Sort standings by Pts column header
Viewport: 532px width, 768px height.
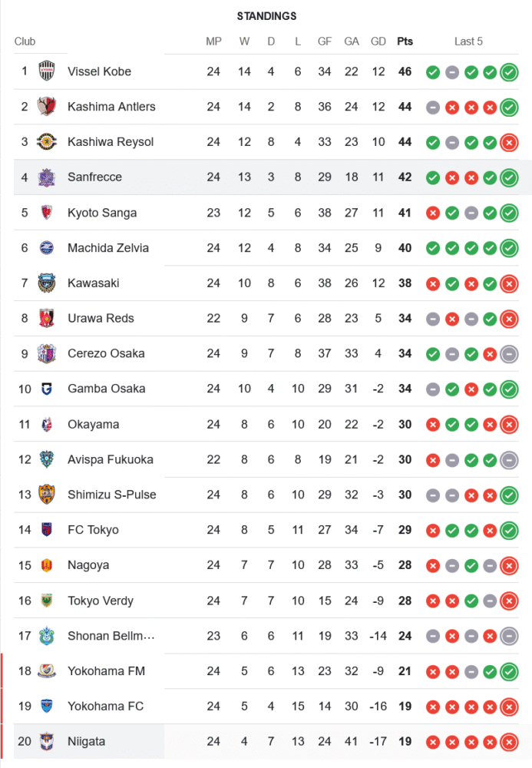click(405, 41)
